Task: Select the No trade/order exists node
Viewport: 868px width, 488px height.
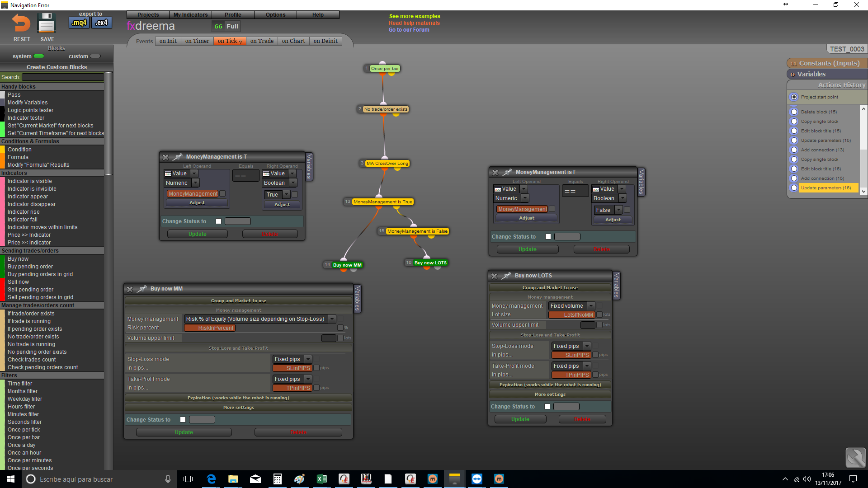Action: pos(386,109)
